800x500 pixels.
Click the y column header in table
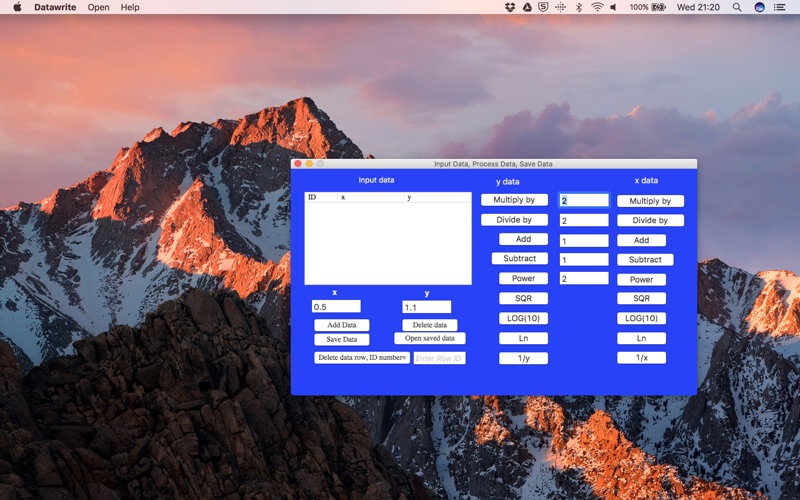point(409,198)
